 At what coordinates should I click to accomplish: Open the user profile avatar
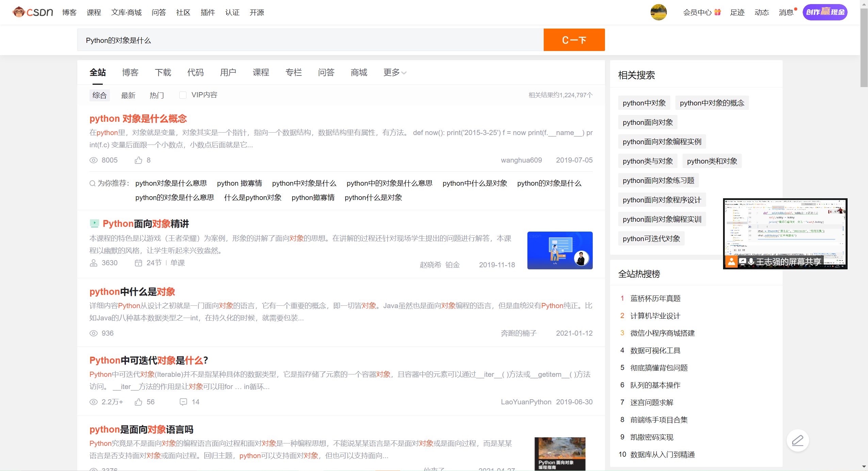[658, 12]
